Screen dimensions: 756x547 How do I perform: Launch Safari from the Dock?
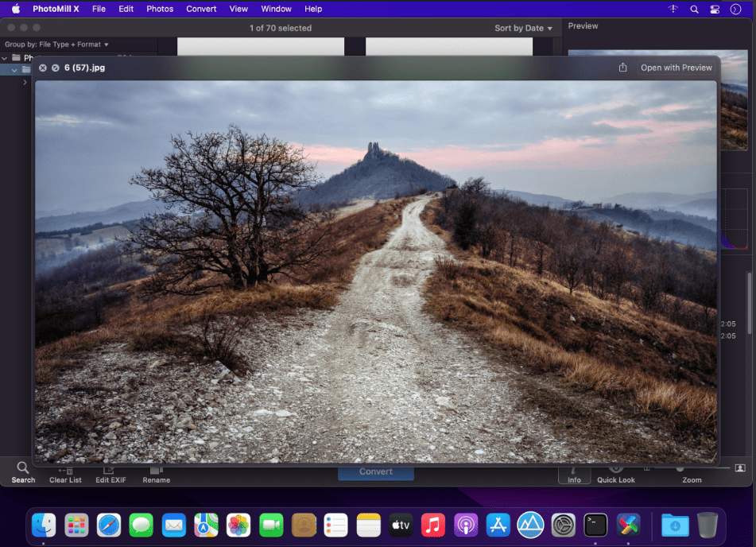click(109, 525)
